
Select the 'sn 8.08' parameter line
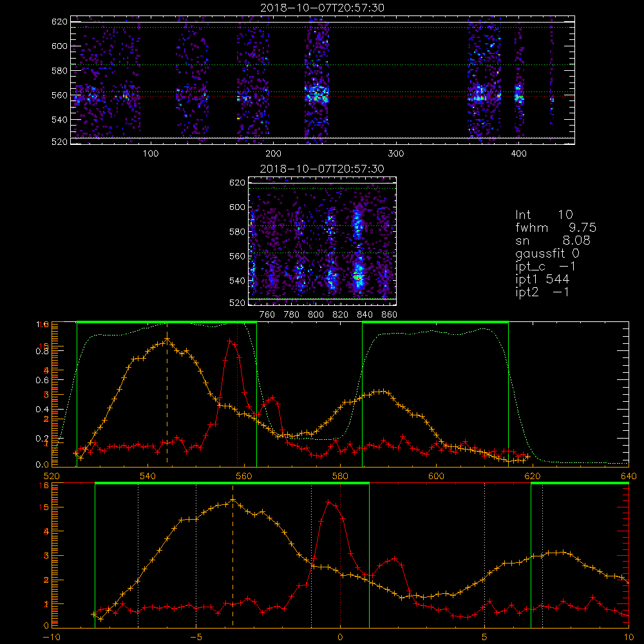[553, 240]
